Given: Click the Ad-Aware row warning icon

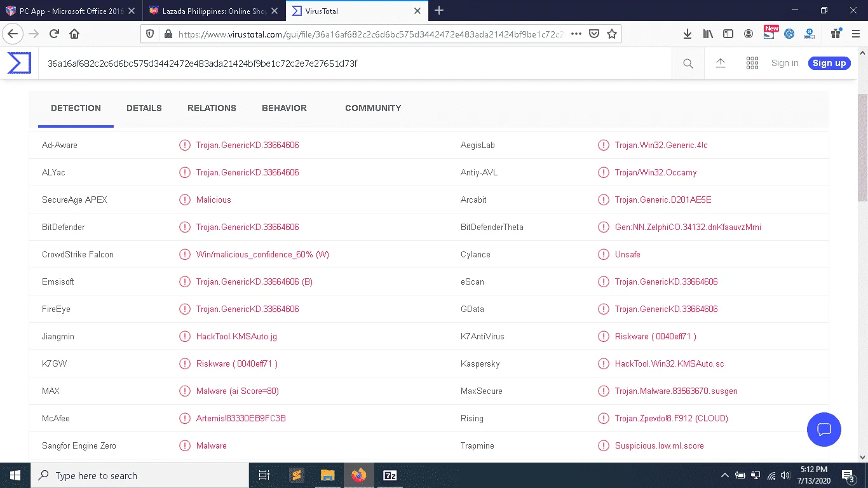Looking at the screenshot, I should (184, 145).
